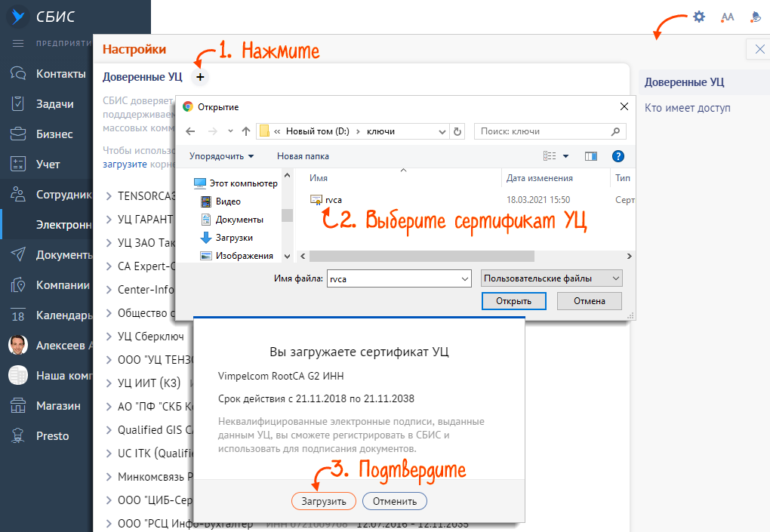Open Бизнес briefcase section

tap(18, 134)
